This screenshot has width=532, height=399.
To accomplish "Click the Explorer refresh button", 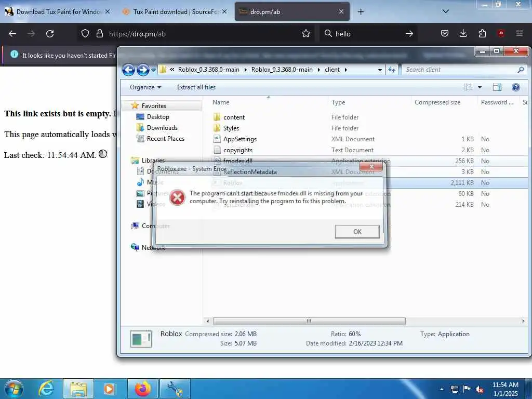I will coord(392,70).
